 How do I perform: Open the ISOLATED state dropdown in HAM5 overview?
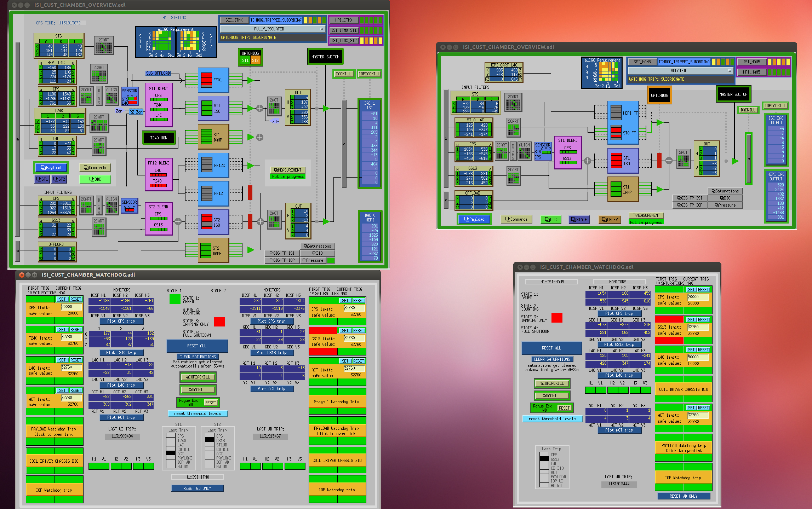point(680,71)
